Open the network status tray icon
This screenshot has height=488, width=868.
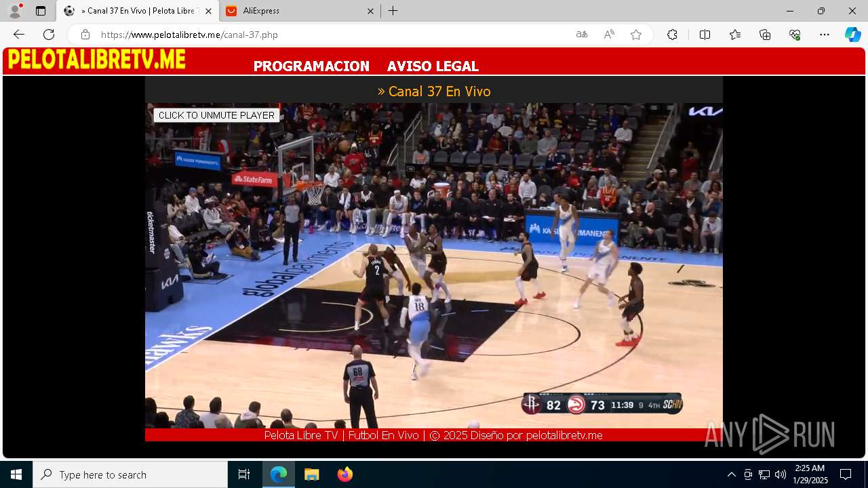[x=764, y=474]
